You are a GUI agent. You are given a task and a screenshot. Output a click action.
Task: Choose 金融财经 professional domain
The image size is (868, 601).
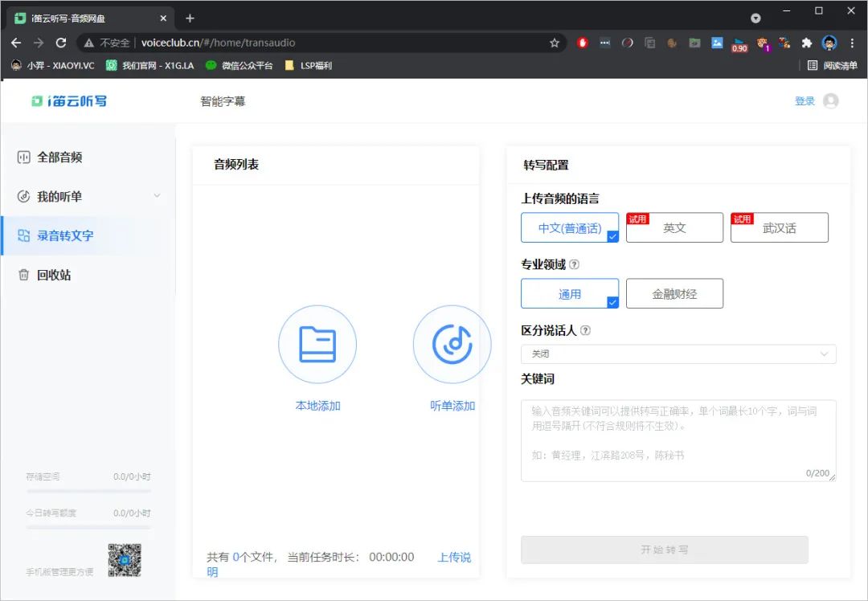coord(674,294)
